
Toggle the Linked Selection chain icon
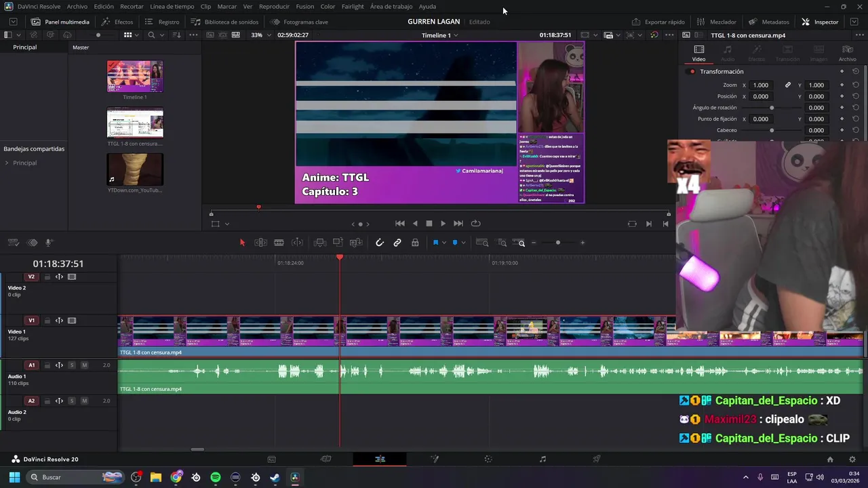397,243
